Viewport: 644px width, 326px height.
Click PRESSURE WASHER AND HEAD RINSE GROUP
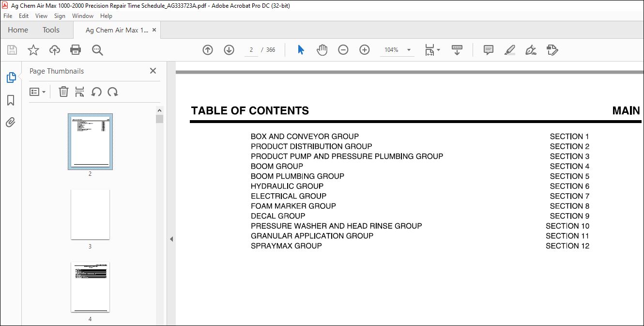[337, 226]
